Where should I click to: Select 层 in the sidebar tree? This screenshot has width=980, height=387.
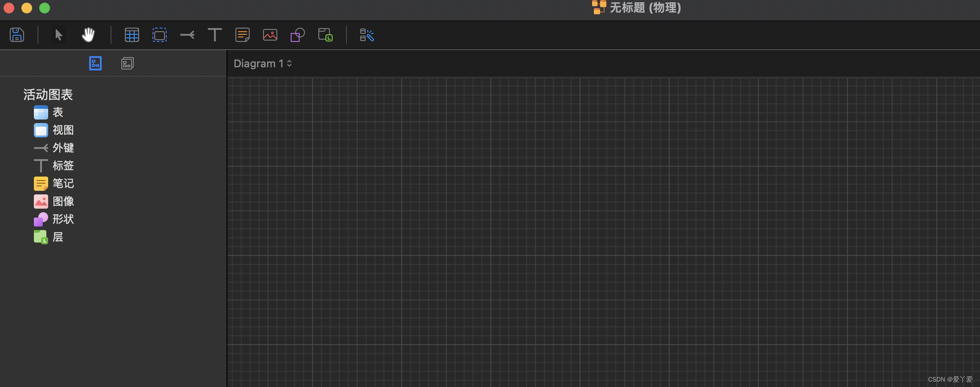click(x=49, y=237)
